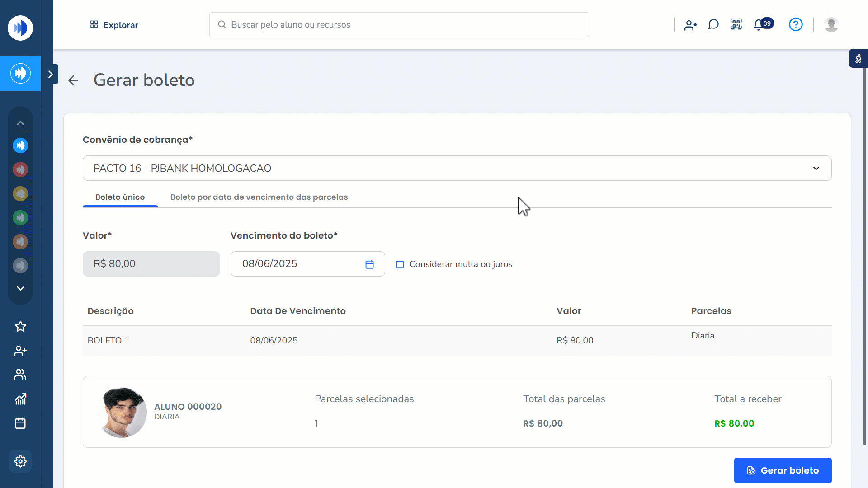
Task: Open the growth chart icon in sidebar
Action: click(20, 399)
